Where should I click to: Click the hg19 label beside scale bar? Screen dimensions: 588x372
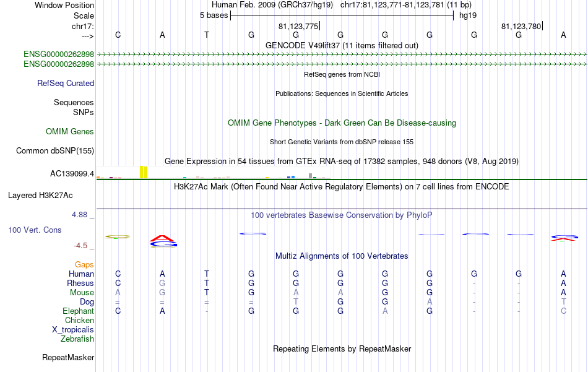click(x=468, y=15)
